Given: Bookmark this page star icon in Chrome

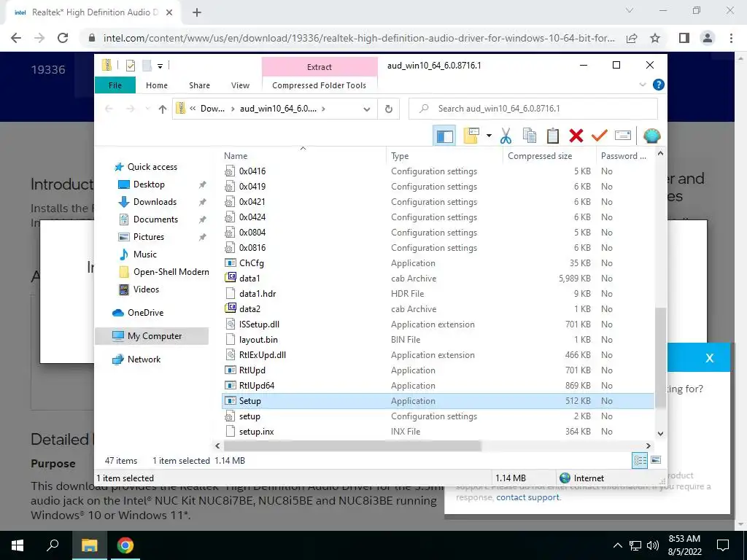Looking at the screenshot, I should click(656, 38).
